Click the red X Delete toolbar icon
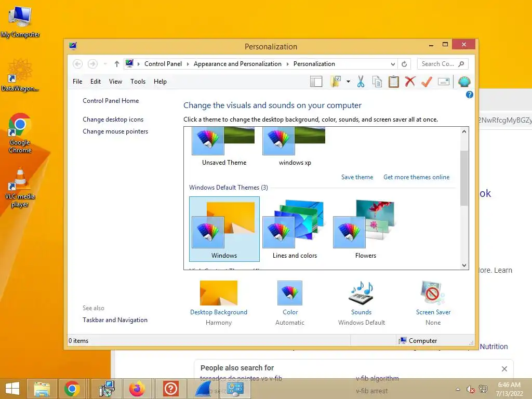 coord(410,82)
